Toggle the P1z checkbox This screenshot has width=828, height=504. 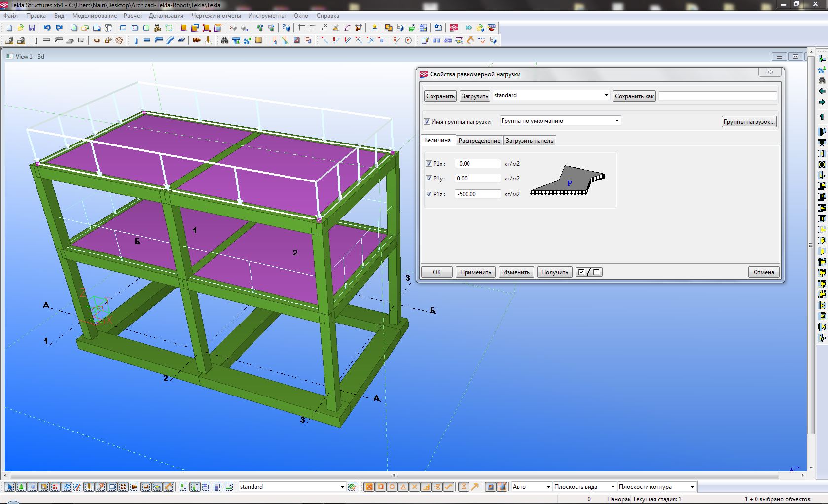point(429,194)
